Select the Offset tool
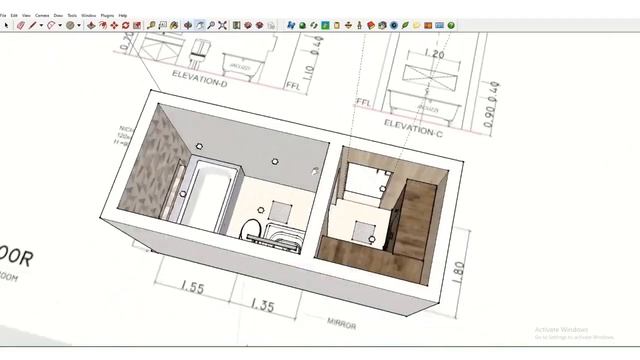640x360 pixels. tap(103, 25)
